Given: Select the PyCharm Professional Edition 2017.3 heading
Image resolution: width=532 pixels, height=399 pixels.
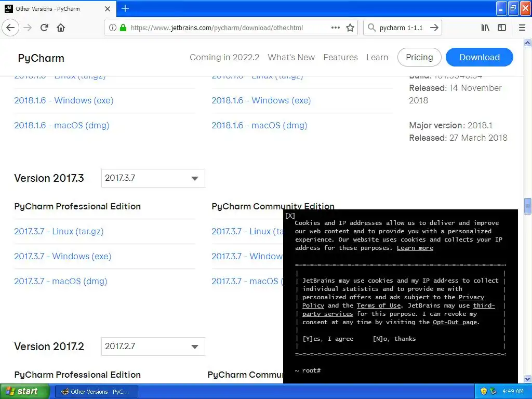Looking at the screenshot, I should click(77, 206).
